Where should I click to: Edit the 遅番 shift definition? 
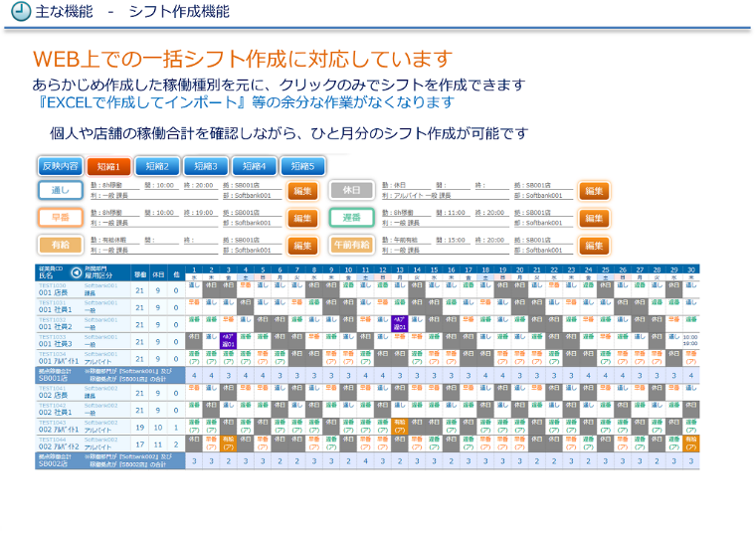click(x=594, y=217)
